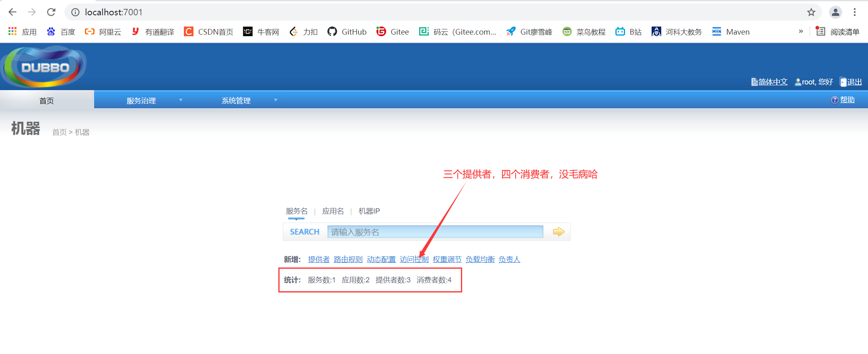The width and height of the screenshot is (868, 354).
Task: Open the 河科大教务 bookmark
Action: point(677,31)
